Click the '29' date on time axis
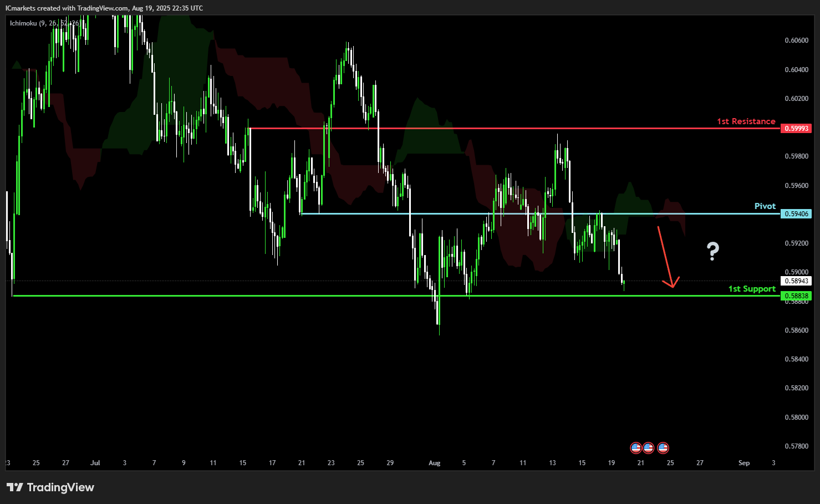This screenshot has height=504, width=820. coord(390,463)
